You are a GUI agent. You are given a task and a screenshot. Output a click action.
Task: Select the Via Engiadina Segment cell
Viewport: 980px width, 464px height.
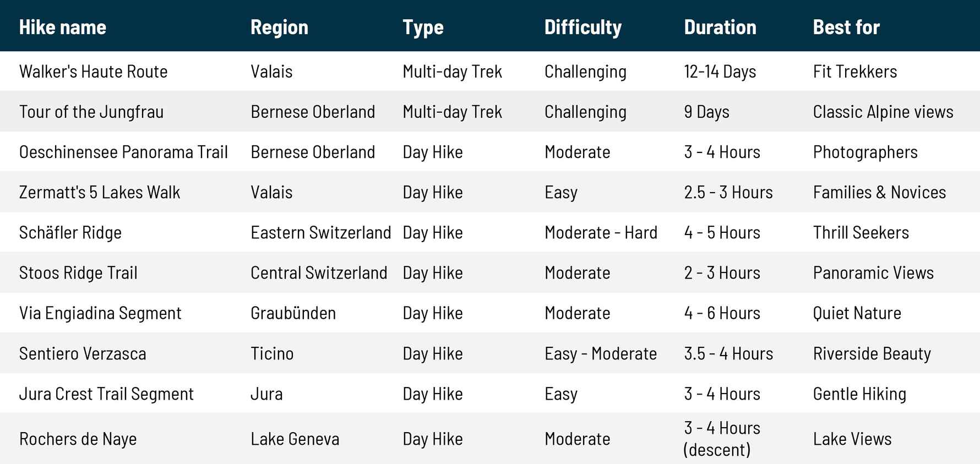[100, 313]
